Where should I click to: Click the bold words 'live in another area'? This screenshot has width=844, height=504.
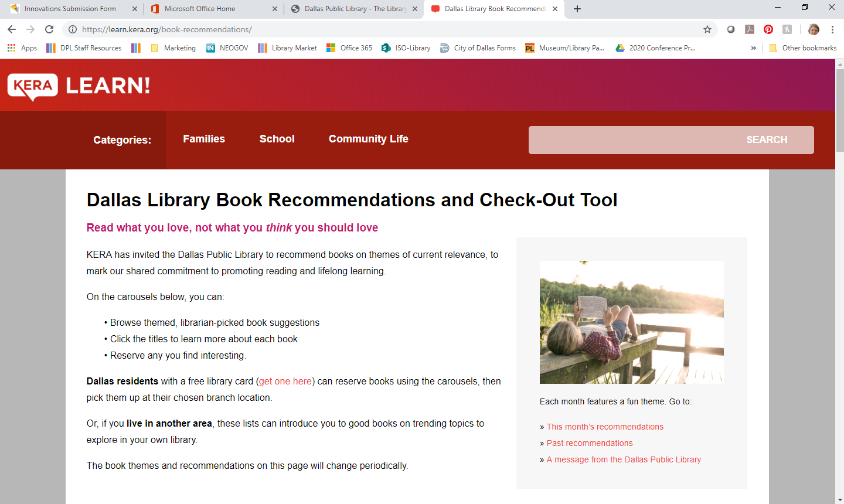click(169, 423)
